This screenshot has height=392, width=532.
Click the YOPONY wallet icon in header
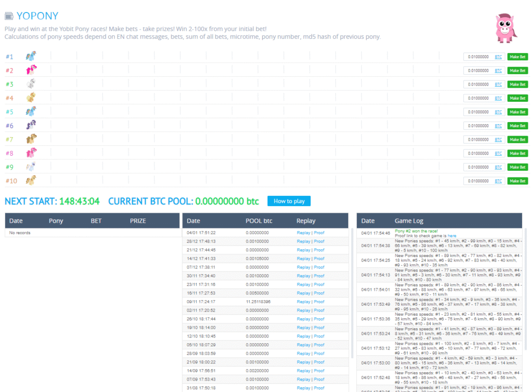(9, 16)
